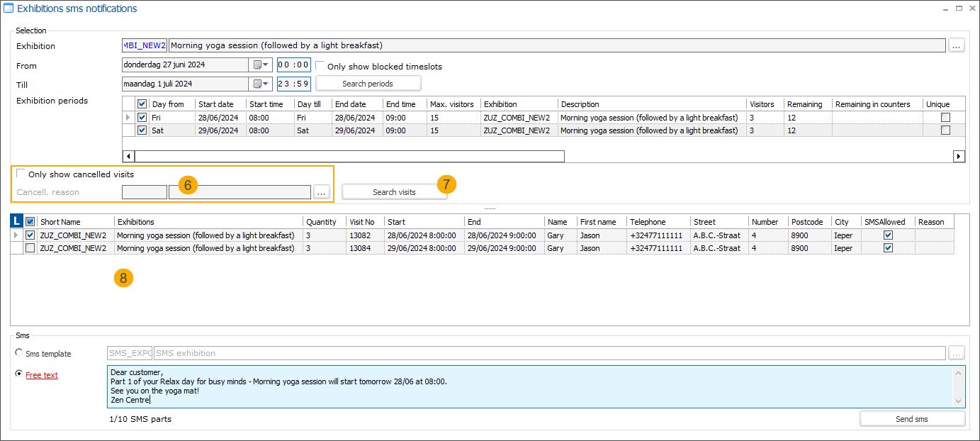The height and width of the screenshot is (441, 980).
Task: Uncheck the Friday 28/06 exhibition period checkbox
Action: 142,116
